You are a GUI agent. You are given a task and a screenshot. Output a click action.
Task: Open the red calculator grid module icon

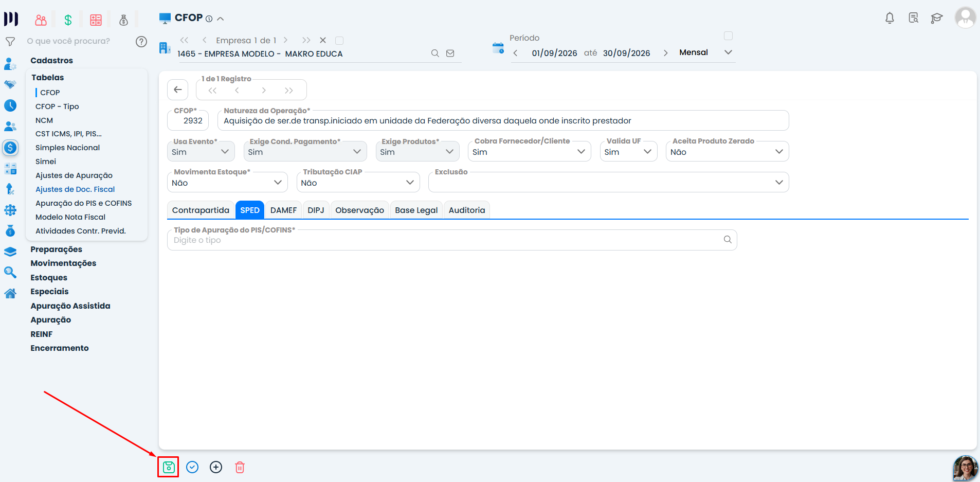96,20
